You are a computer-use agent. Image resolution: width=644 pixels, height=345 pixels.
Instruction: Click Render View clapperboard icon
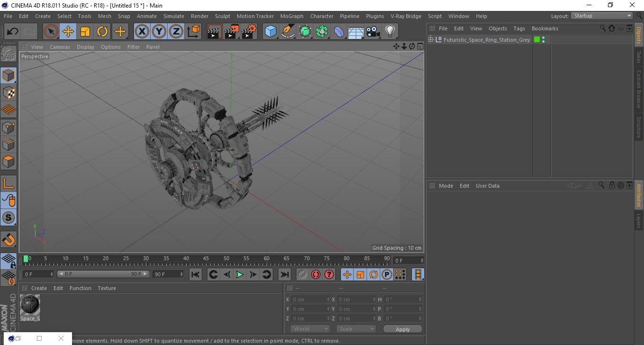215,32
